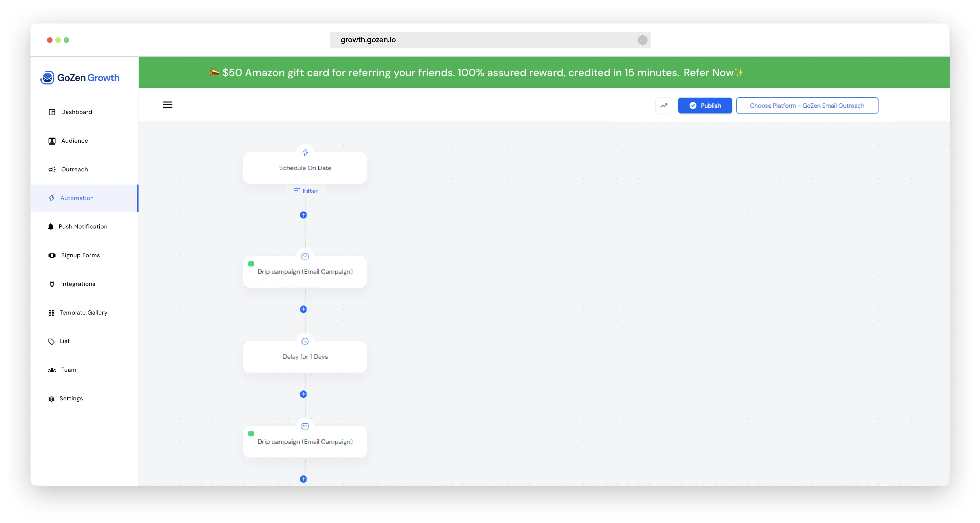Click the lightning icon above Schedule On Date
980x523 pixels.
point(305,153)
